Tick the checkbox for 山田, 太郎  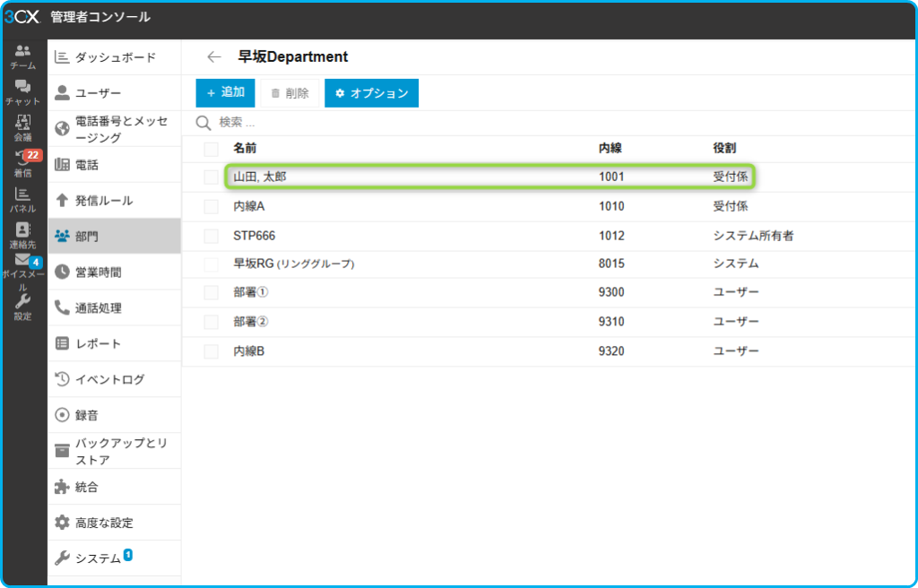(211, 177)
